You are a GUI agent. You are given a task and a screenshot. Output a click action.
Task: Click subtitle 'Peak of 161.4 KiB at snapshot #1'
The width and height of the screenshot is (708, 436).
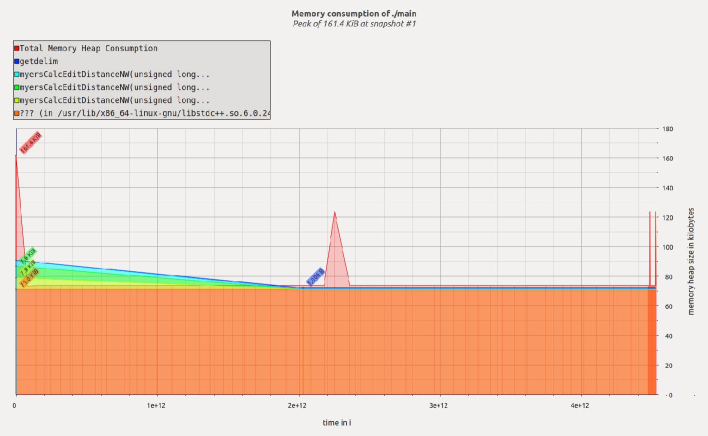pyautogui.click(x=354, y=24)
